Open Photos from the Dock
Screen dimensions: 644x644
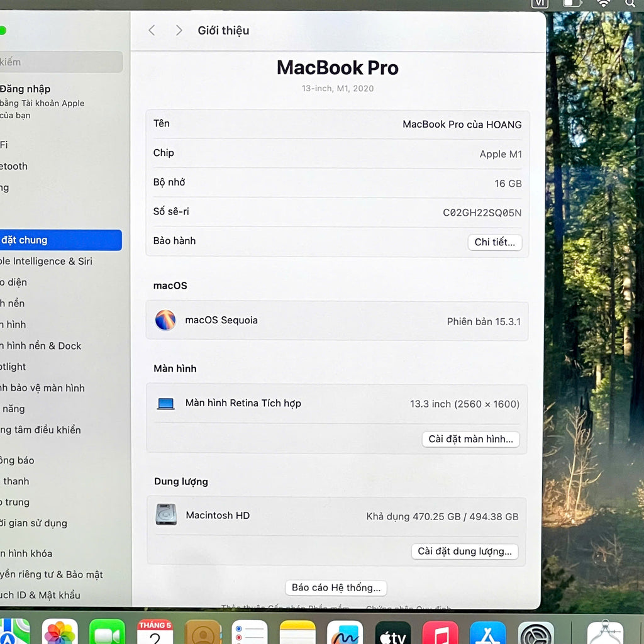pyautogui.click(x=60, y=631)
